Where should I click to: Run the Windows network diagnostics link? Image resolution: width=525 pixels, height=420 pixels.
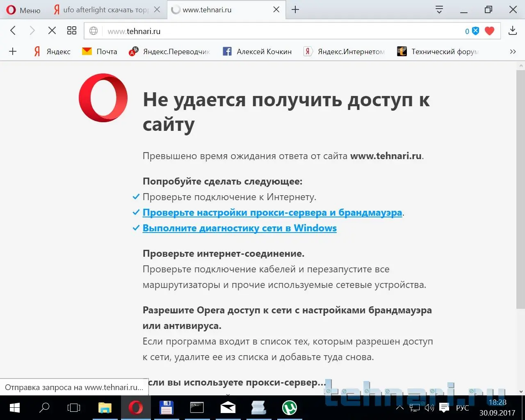pos(240,228)
